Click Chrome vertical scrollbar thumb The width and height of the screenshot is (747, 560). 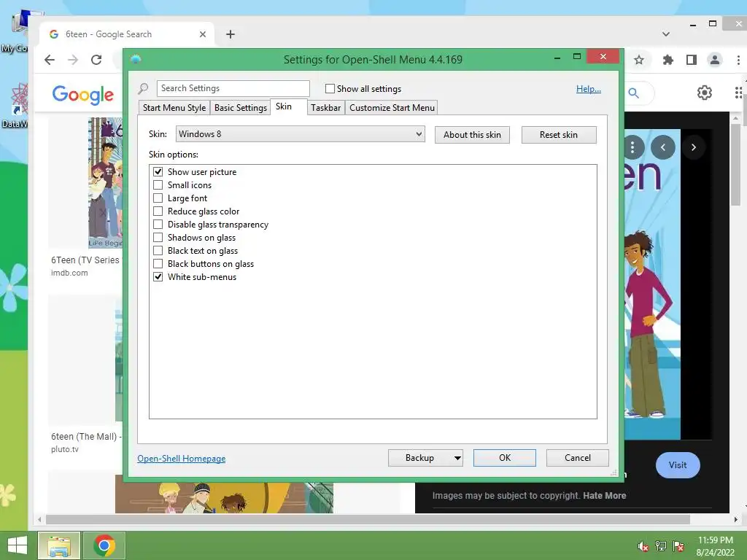[736, 165]
